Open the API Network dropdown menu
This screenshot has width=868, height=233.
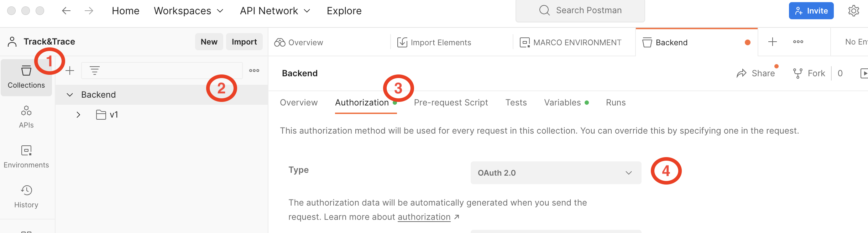pos(275,11)
